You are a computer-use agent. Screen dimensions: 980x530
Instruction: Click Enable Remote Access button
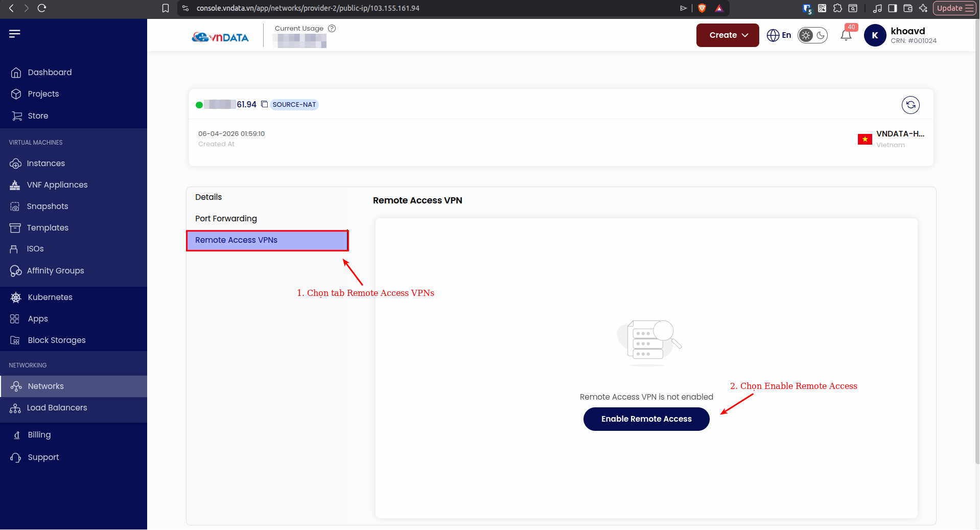pyautogui.click(x=646, y=419)
